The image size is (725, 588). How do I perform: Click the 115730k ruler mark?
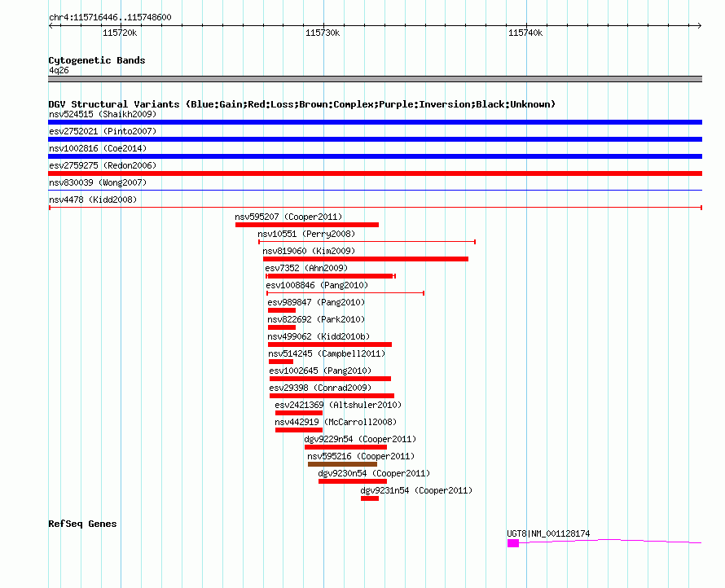[323, 33]
